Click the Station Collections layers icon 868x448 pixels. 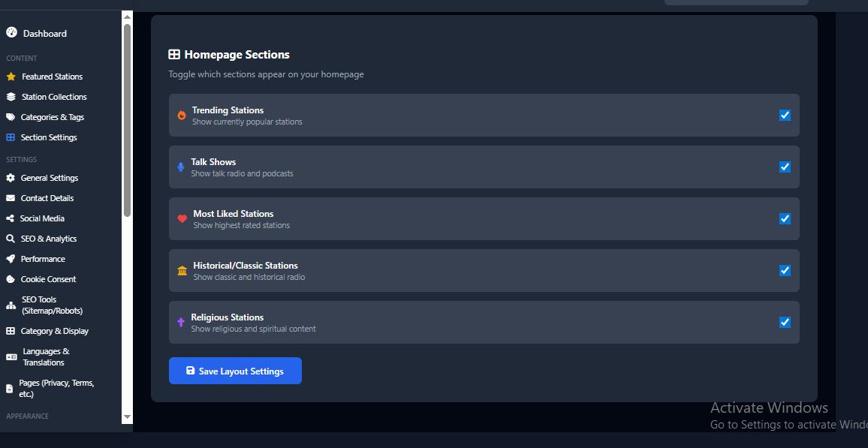coord(11,97)
